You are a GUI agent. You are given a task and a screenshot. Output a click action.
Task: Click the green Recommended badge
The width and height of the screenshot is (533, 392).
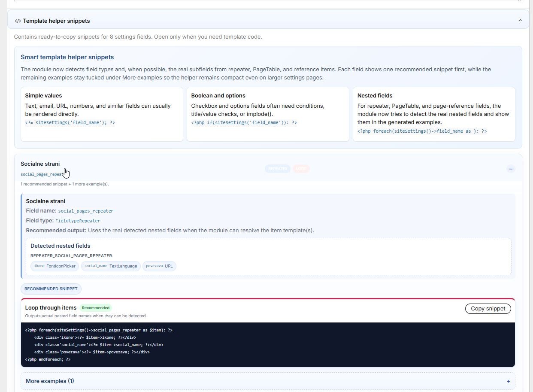coord(96,308)
